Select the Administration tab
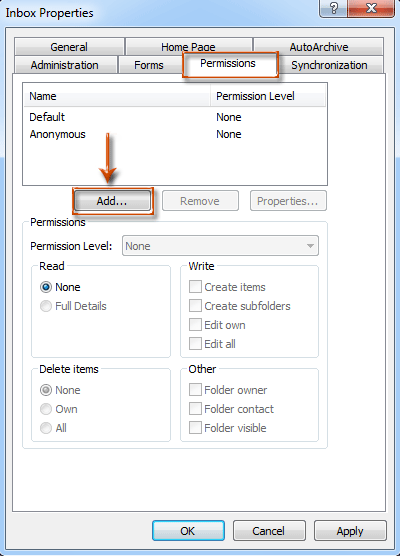Viewport: 400px width, 556px height. click(x=65, y=65)
